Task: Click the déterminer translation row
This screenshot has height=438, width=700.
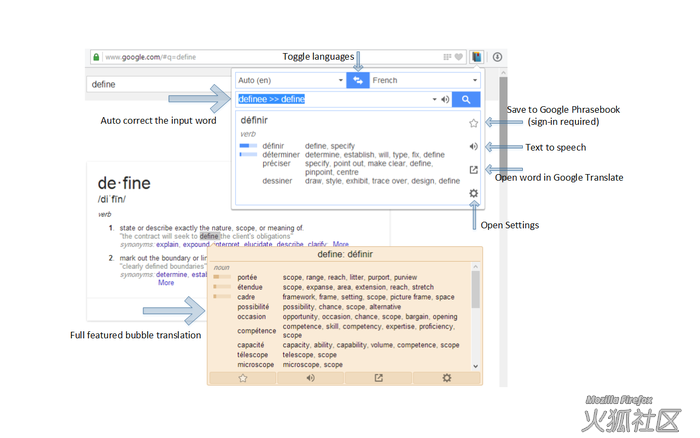Action: tap(350, 155)
